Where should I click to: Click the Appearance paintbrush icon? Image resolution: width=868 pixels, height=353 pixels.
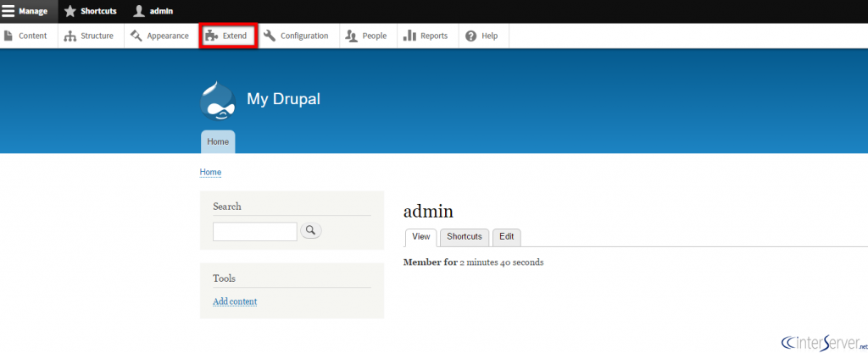tap(136, 36)
